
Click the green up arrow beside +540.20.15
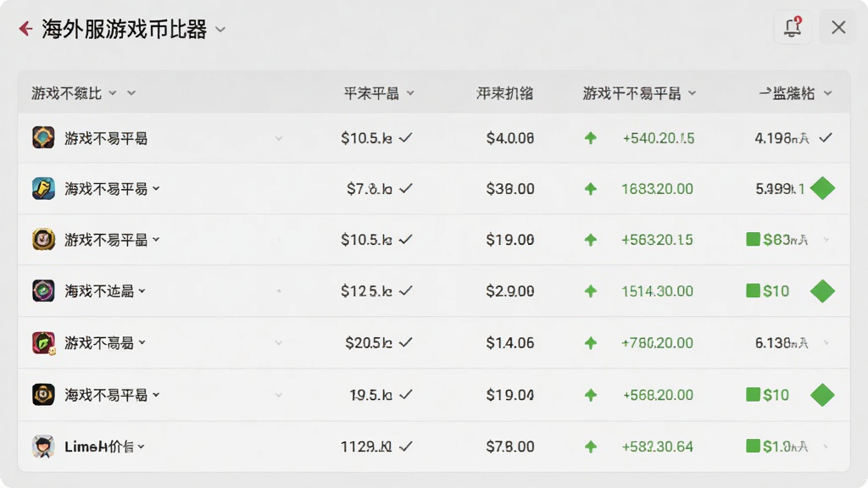pos(591,138)
